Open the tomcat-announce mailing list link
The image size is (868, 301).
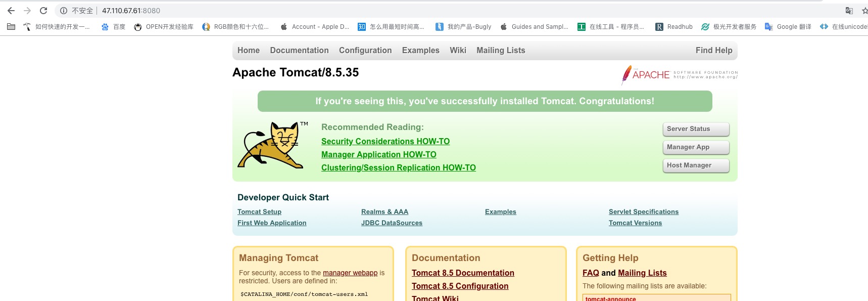[x=610, y=298]
